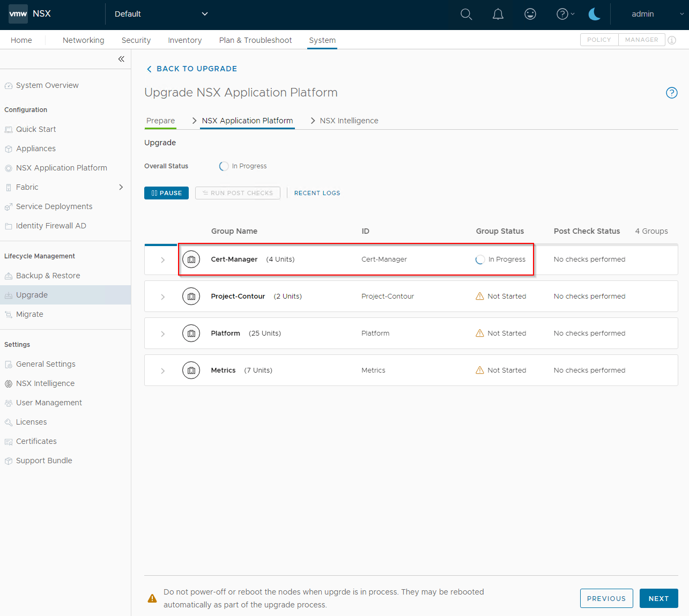Click Platform Not Started warning icon
The height and width of the screenshot is (616, 689).
tap(480, 333)
